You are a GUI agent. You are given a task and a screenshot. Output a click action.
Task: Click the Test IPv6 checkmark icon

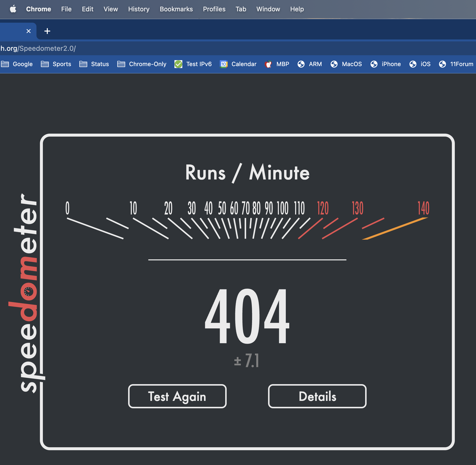(x=178, y=63)
